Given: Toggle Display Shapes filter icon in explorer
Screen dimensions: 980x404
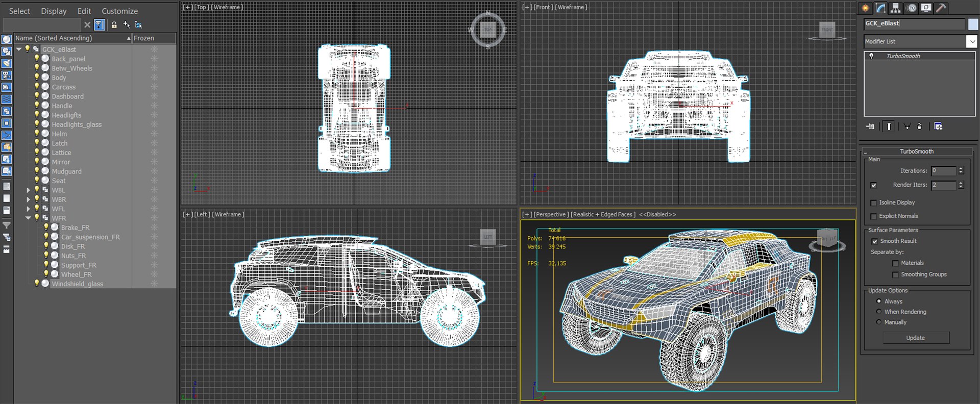Looking at the screenshot, I should coord(7,52).
